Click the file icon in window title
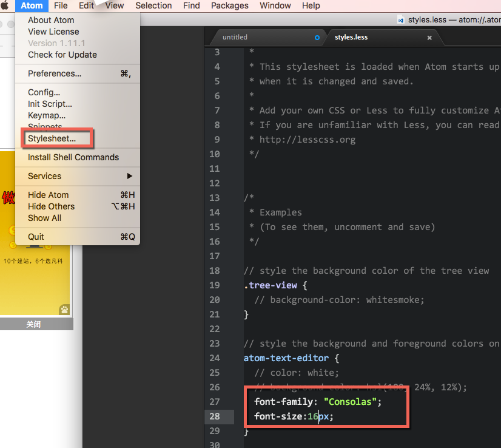Image resolution: width=501 pixels, height=448 pixels. pyautogui.click(x=401, y=20)
